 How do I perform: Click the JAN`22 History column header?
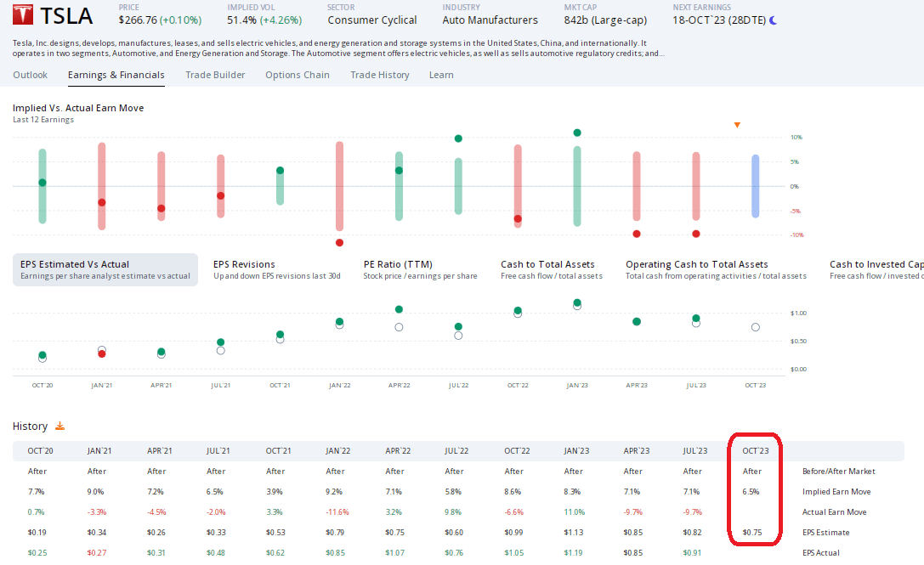coord(337,450)
